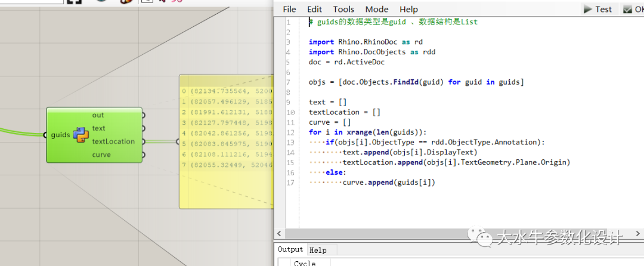Select the guids input parameter

pyautogui.click(x=60, y=135)
